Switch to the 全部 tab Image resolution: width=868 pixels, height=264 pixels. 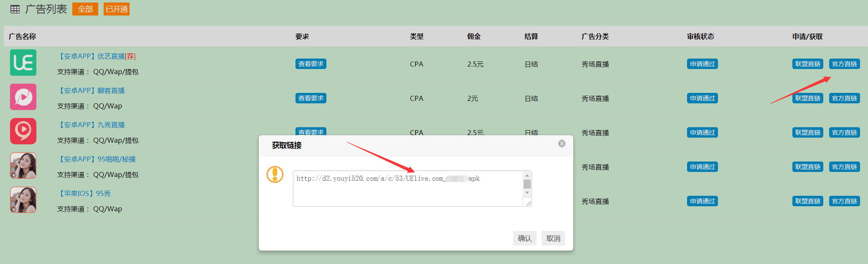[x=85, y=9]
